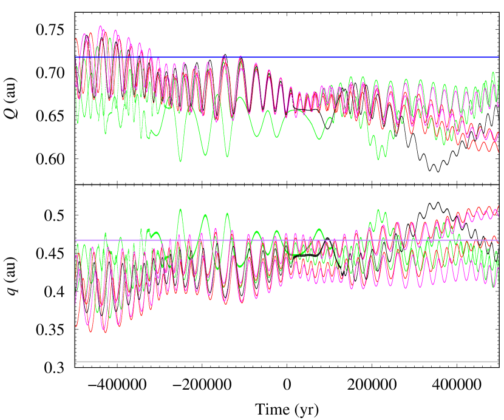
Task: Click the '0.45' q-axis tick label
Action: click(50, 254)
